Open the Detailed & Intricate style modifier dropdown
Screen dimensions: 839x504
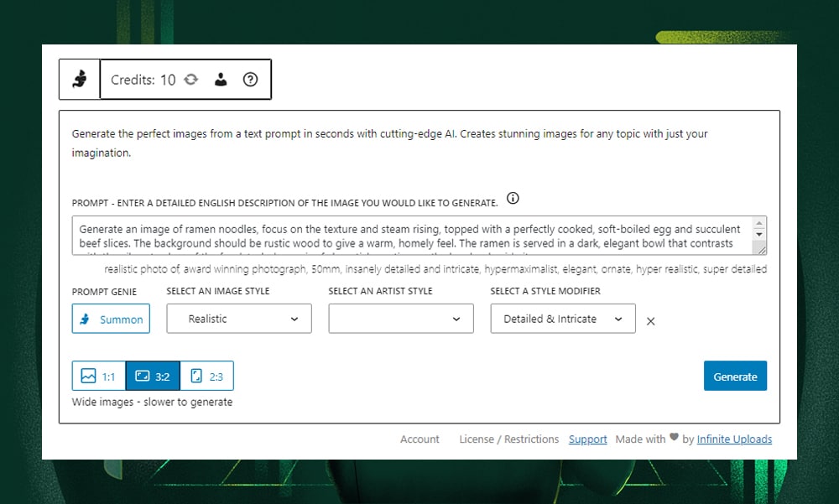click(x=563, y=319)
